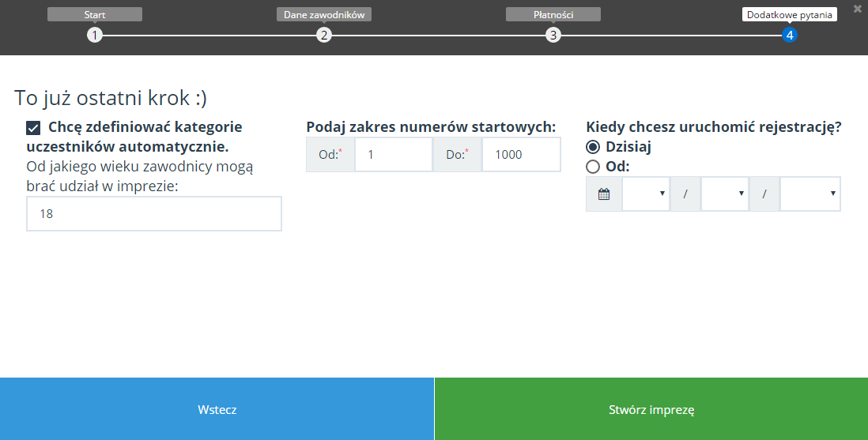Uncheck automatic participant categories checkbox
This screenshot has height=440, width=868.
click(34, 127)
